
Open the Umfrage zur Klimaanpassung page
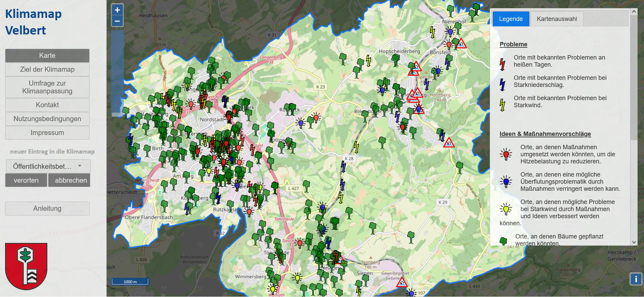pyautogui.click(x=47, y=87)
